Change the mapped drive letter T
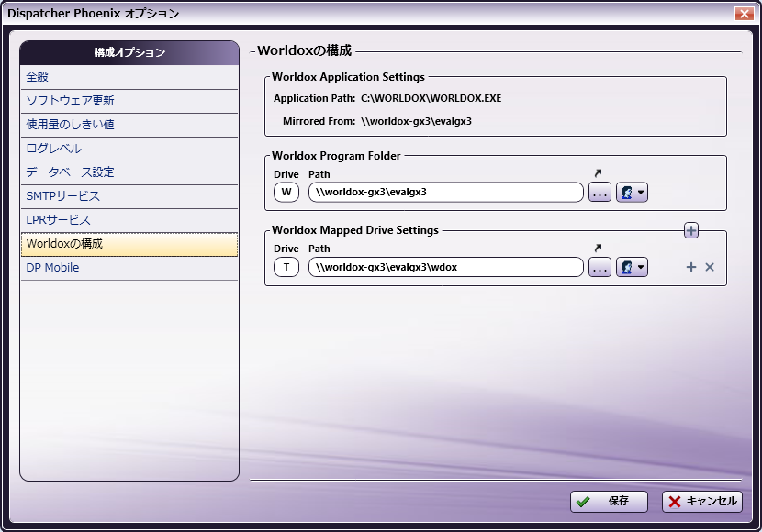Image resolution: width=762 pixels, height=532 pixels. pos(286,267)
